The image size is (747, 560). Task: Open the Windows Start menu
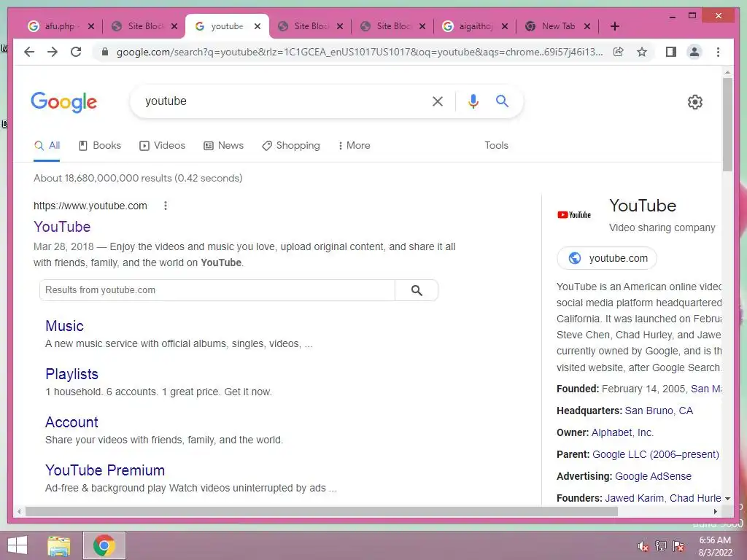click(x=18, y=545)
